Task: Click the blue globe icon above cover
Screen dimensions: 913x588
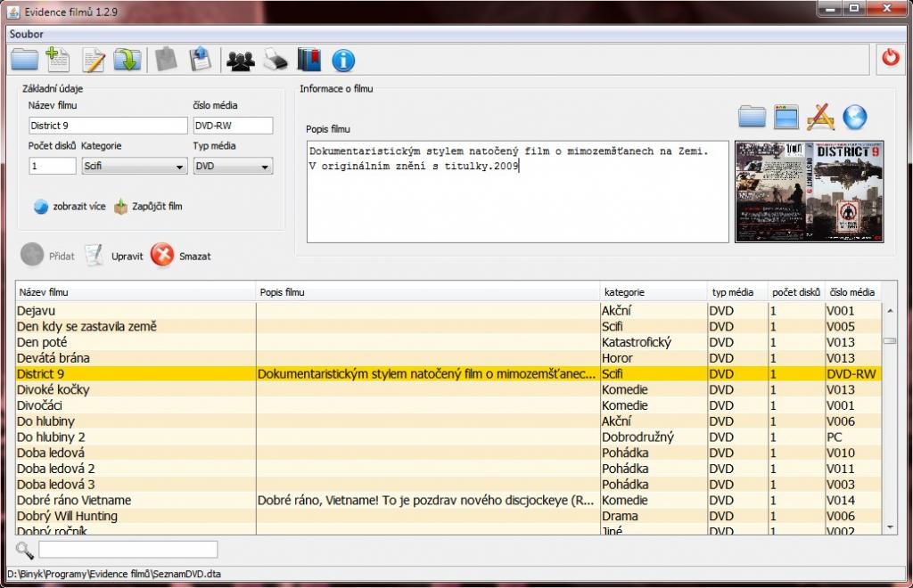Action: [854, 117]
